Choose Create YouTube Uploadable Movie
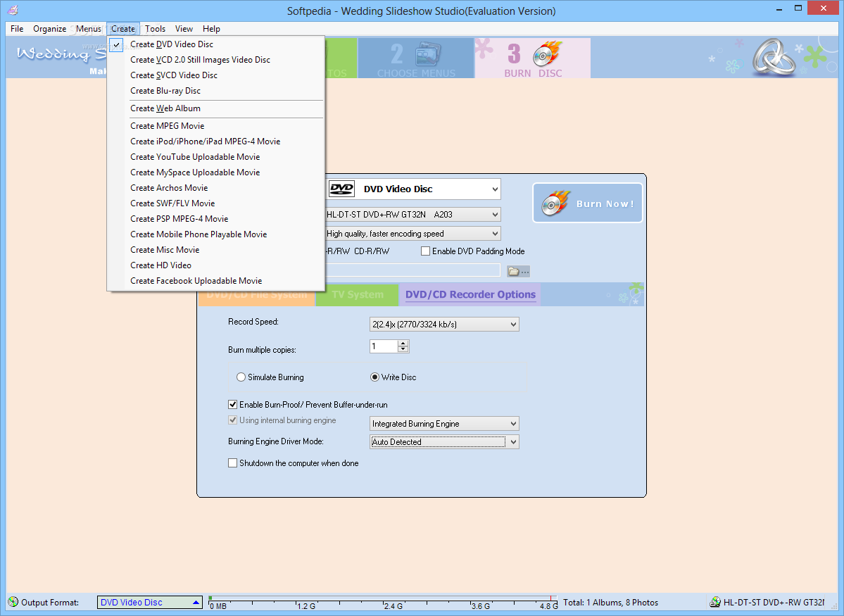The image size is (844, 616). point(216,157)
